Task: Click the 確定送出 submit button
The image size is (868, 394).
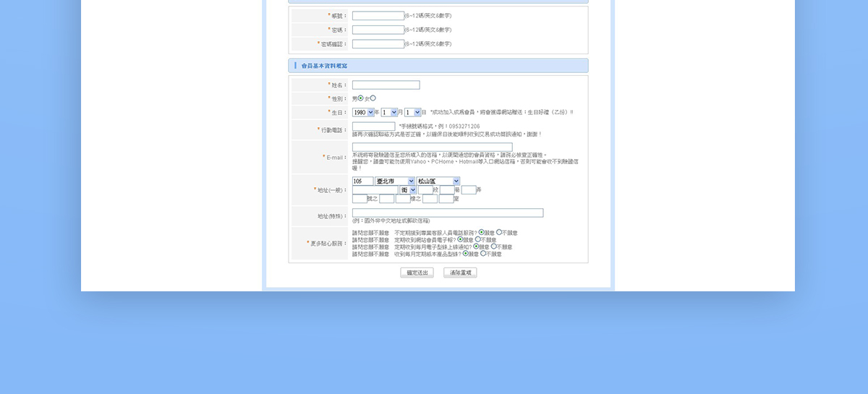Action: (417, 273)
